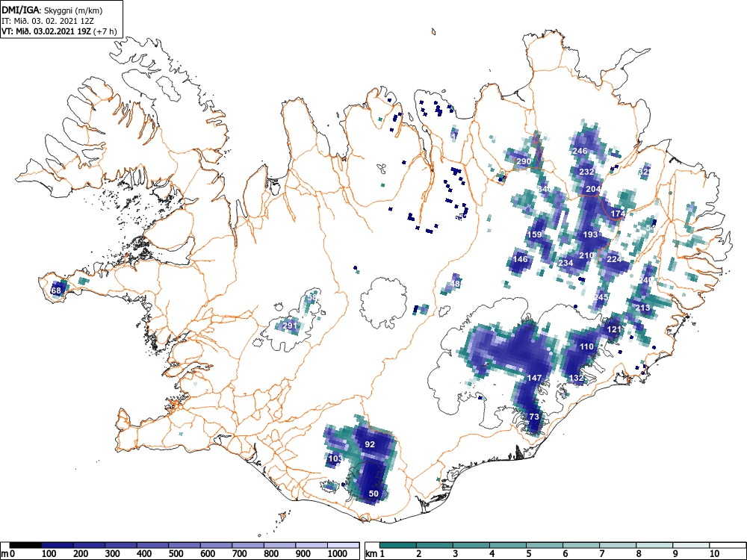The image size is (747, 560).
Task: Select the 500–600 m legend swatch
Action: pyautogui.click(x=185, y=544)
